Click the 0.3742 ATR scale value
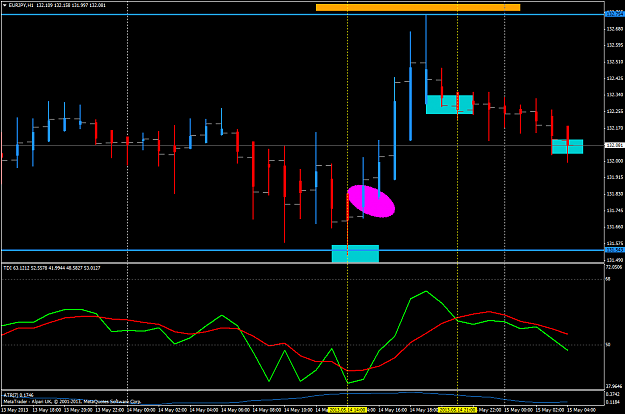Viewport: 625px width, 414px height. coord(612,394)
